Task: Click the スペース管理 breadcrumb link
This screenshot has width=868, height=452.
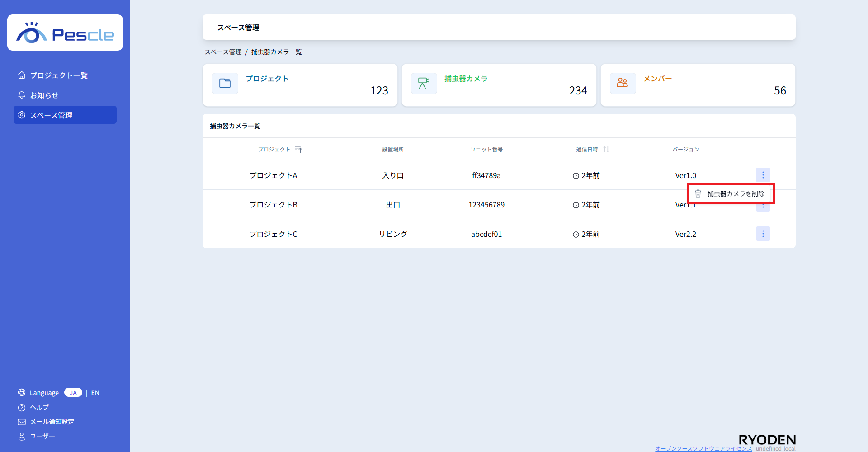Action: [x=223, y=52]
